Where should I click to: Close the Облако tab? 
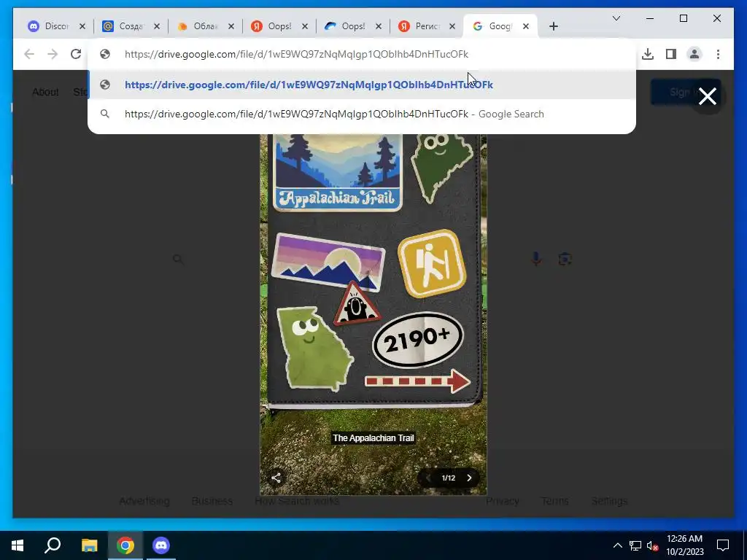coord(231,26)
